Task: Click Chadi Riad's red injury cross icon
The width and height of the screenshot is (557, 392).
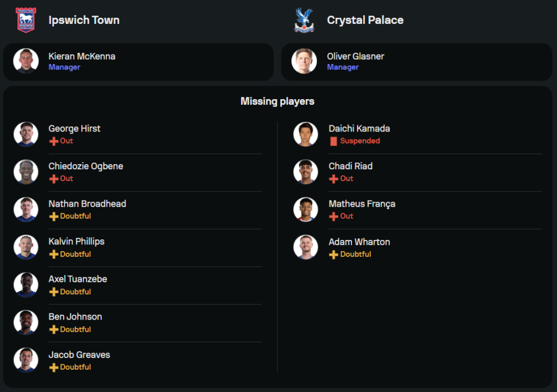Action: coord(334,179)
